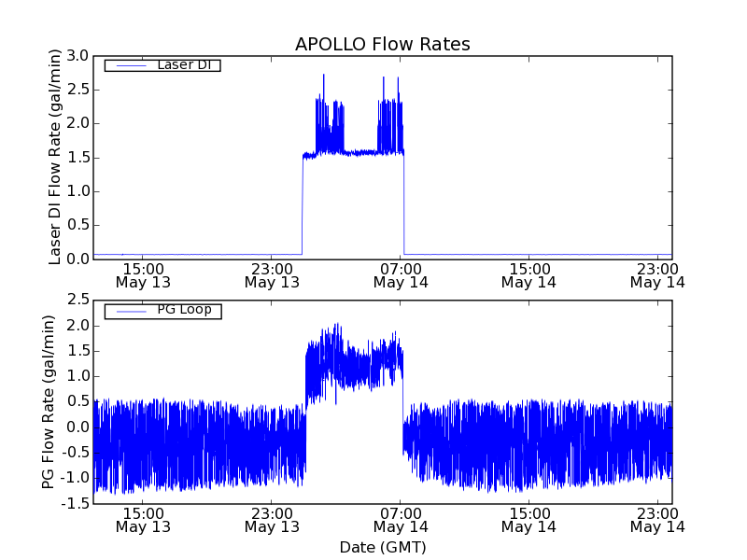Screen dimensions: 747x560
Task: Click the top plot's "15:00 May 13" tick label
Action: (142, 274)
